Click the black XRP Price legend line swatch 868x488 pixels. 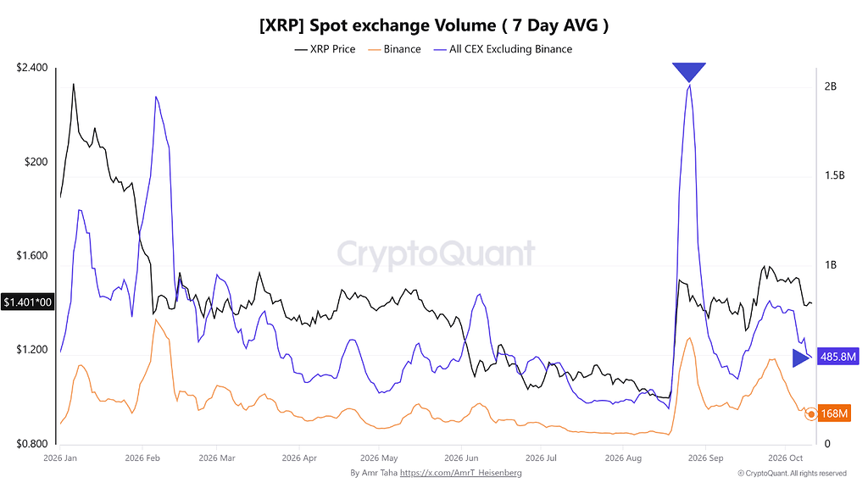(x=301, y=50)
